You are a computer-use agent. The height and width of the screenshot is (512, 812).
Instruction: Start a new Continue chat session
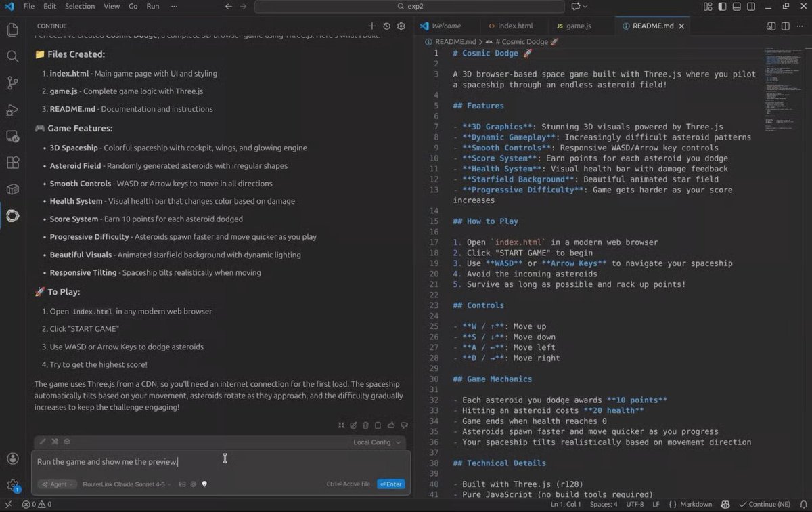pos(371,26)
